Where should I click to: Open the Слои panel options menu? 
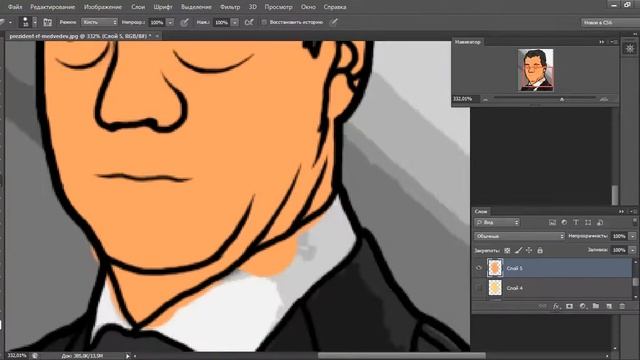click(x=633, y=211)
